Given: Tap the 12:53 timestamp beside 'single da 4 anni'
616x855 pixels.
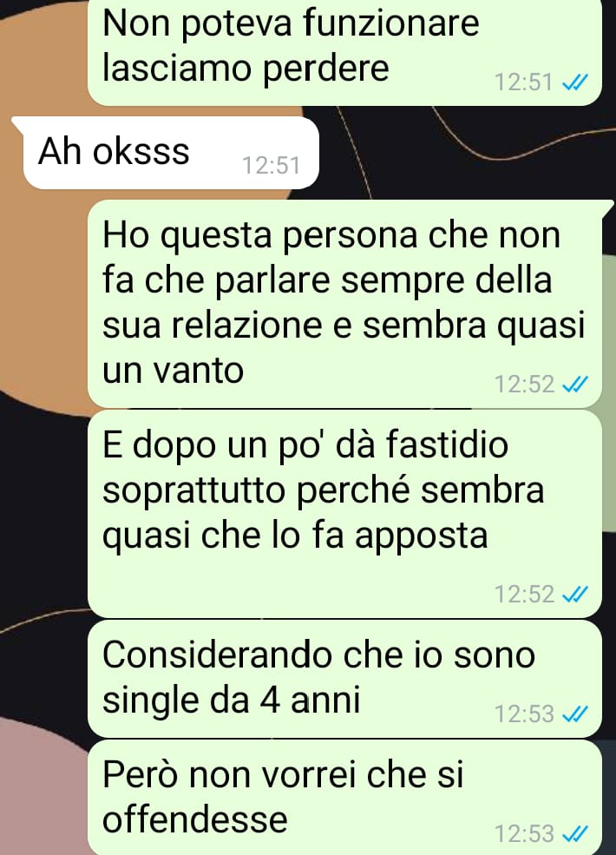Looking at the screenshot, I should 524,714.
